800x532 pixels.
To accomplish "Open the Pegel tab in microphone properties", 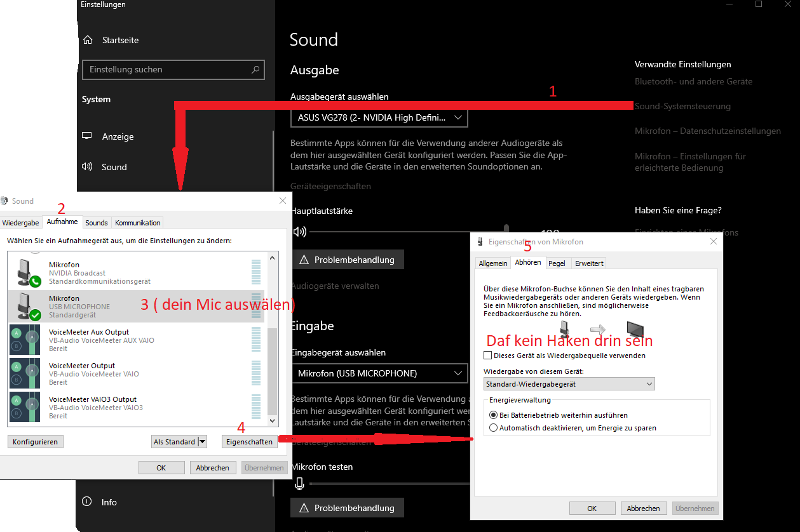I will point(557,263).
